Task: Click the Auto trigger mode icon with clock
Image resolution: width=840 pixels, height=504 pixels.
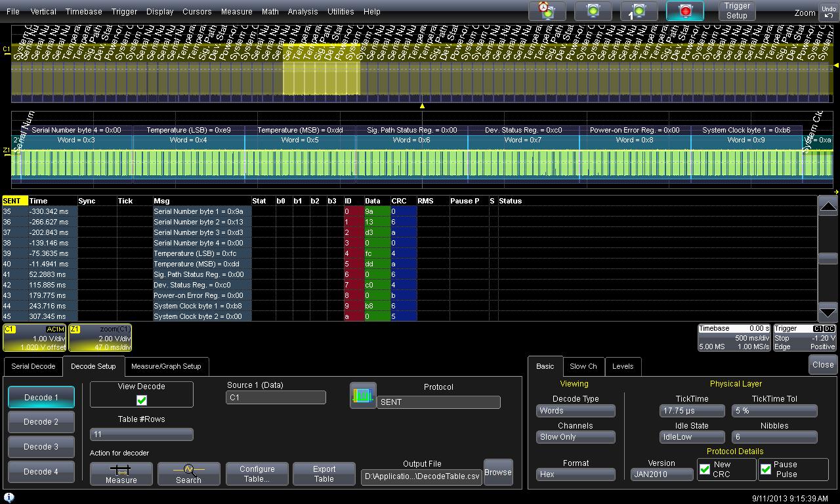Action: [547, 11]
